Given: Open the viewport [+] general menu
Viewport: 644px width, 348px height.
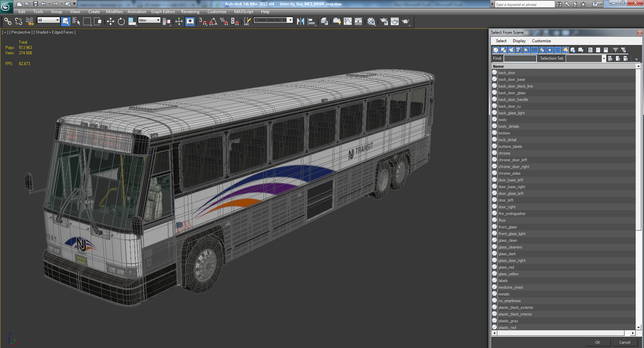Looking at the screenshot, I should (x=5, y=32).
